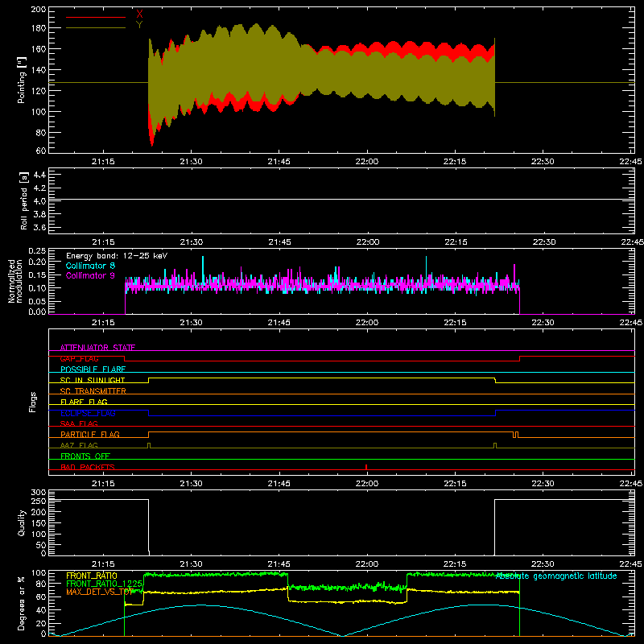
Task: Click the Roll period [s] axis title
Action: 24,200
